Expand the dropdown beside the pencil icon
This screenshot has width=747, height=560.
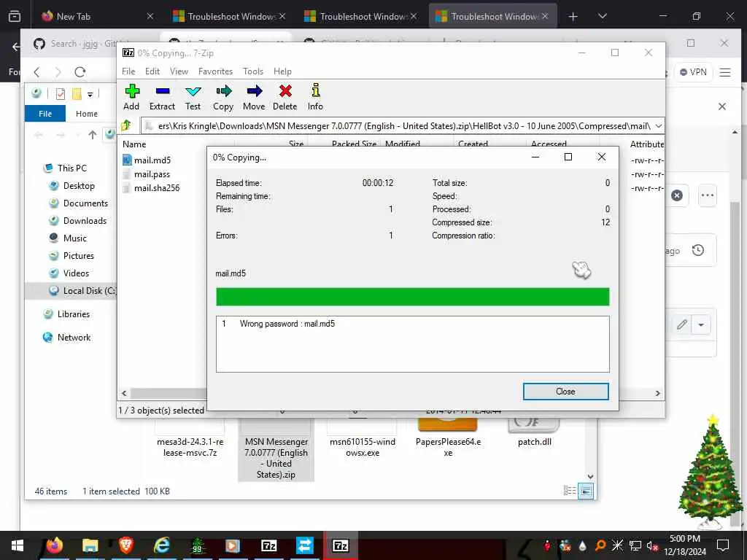pyautogui.click(x=701, y=325)
